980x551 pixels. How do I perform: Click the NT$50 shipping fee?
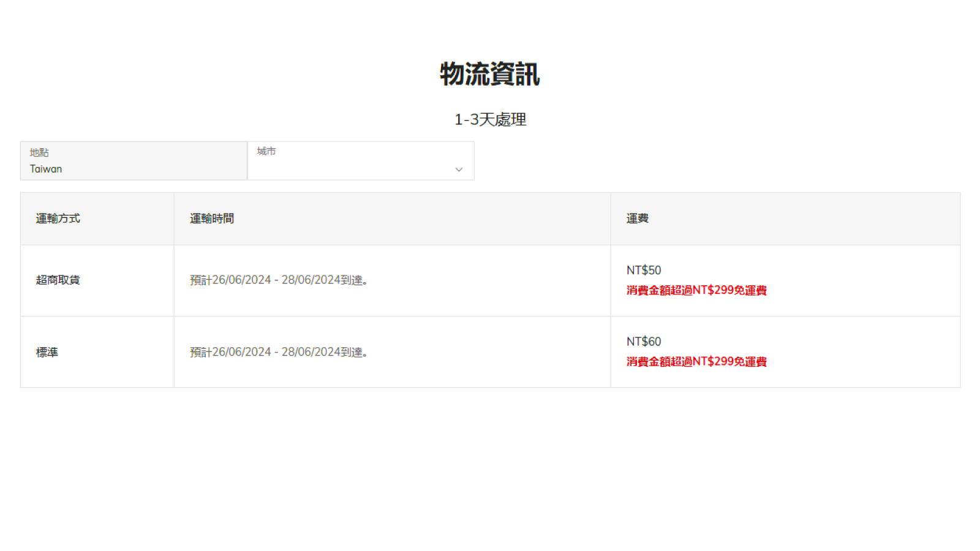644,270
